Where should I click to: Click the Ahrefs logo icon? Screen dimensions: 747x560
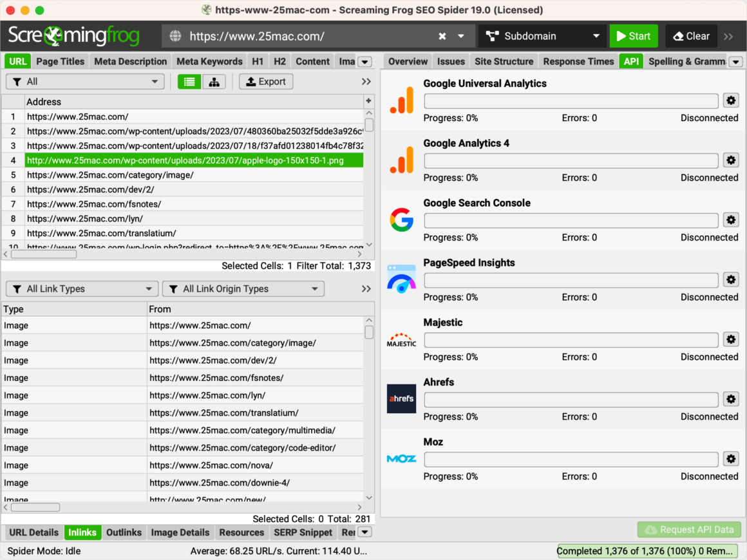coord(402,398)
